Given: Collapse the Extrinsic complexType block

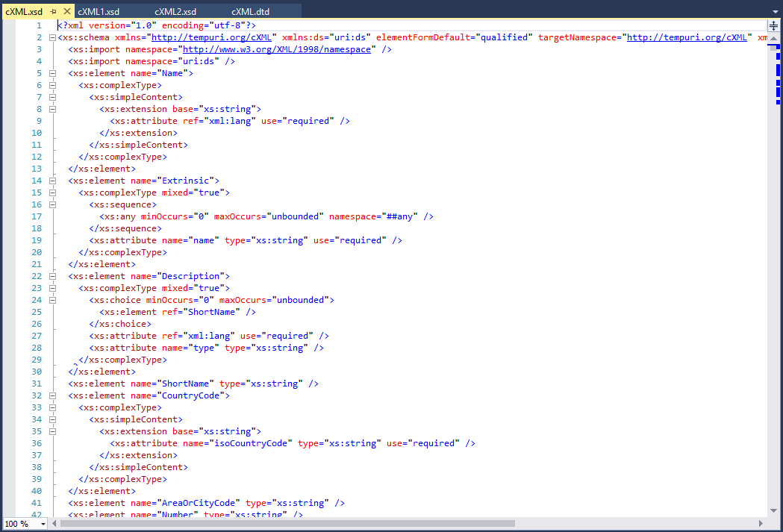Looking at the screenshot, I should click(52, 192).
